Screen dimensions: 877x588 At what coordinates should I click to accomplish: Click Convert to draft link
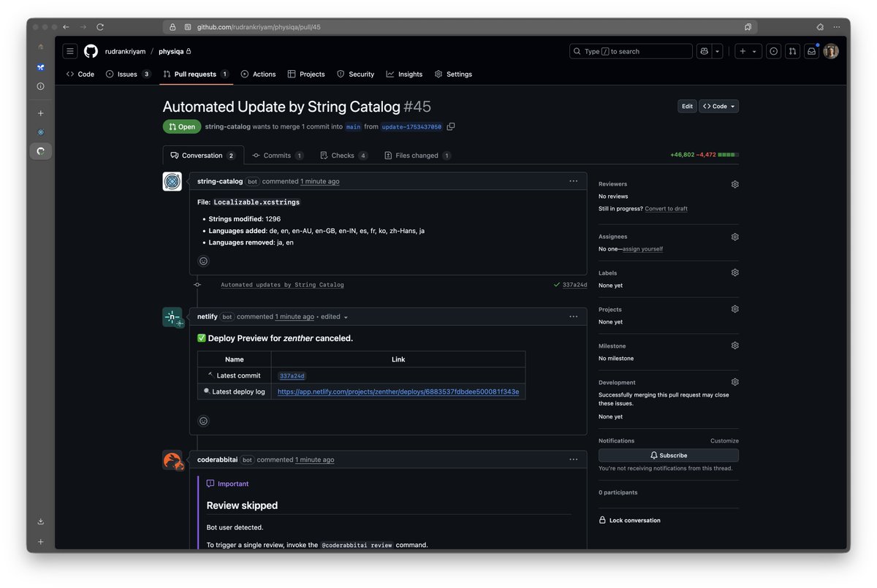coord(666,209)
